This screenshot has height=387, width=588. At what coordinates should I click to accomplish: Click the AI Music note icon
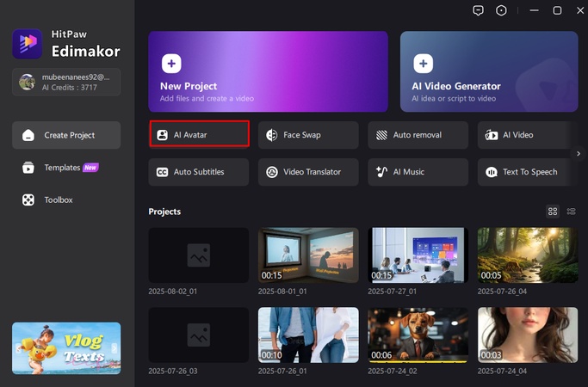(x=381, y=172)
